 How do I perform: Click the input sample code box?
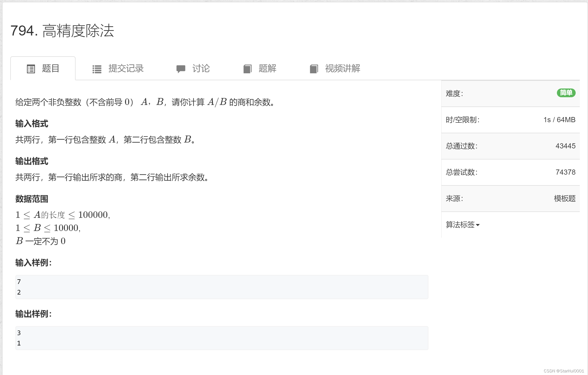point(222,287)
